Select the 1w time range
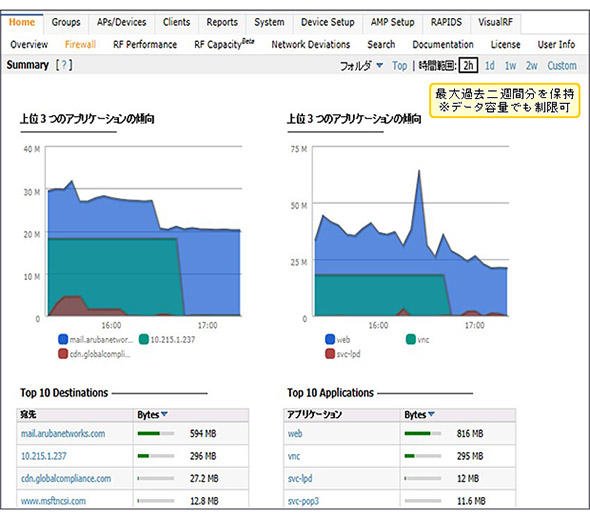 coord(510,66)
